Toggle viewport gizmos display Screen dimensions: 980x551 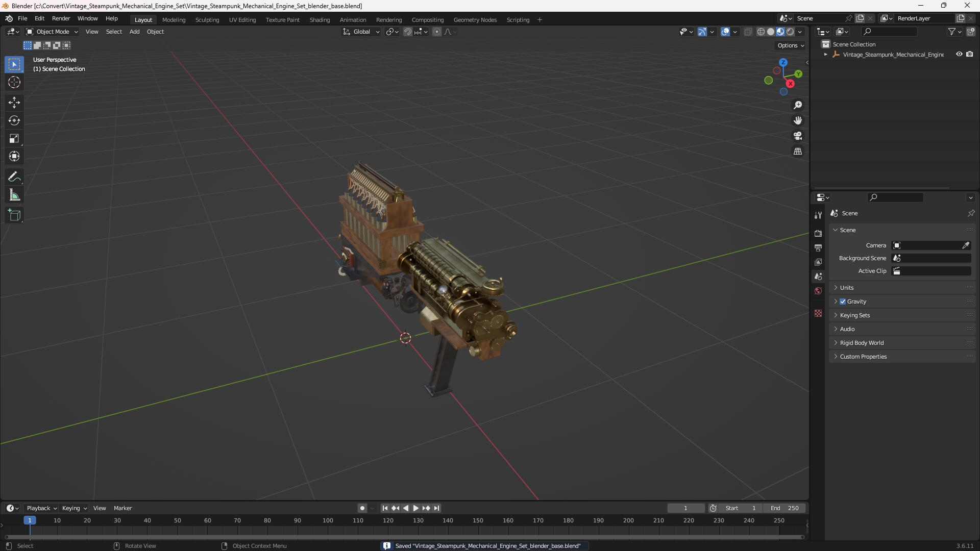coord(702,32)
